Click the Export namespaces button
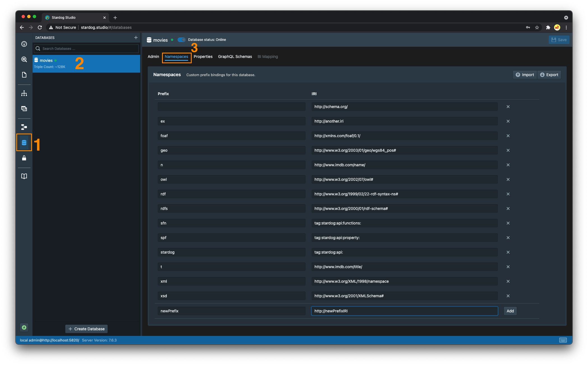Screen dimensions: 588x365 click(549, 75)
